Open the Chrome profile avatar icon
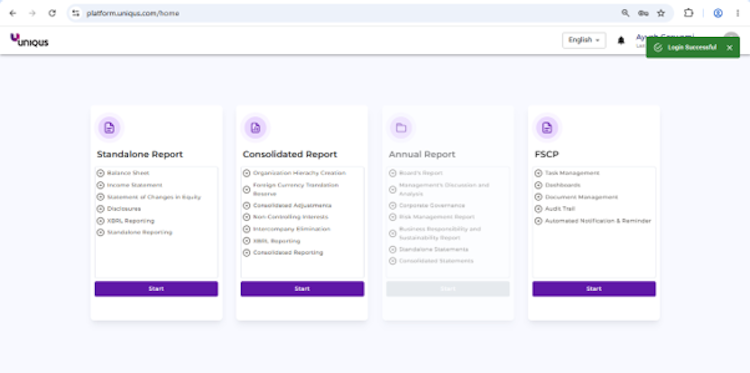This screenshot has width=750, height=373. point(718,13)
